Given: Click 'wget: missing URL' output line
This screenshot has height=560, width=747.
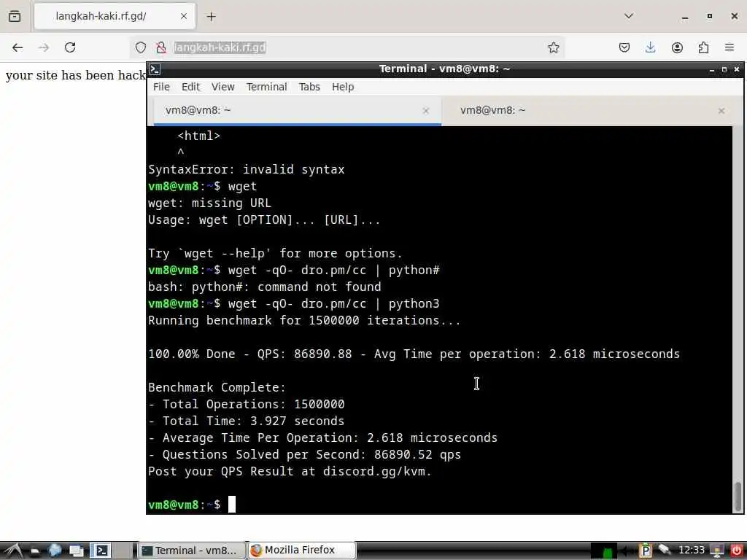Looking at the screenshot, I should coord(209,203).
